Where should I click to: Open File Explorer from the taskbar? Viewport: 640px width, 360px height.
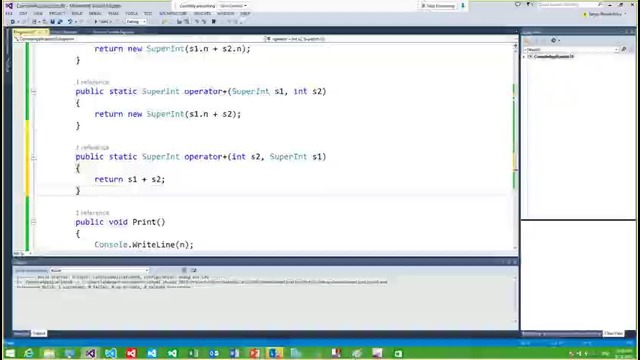tap(49, 353)
